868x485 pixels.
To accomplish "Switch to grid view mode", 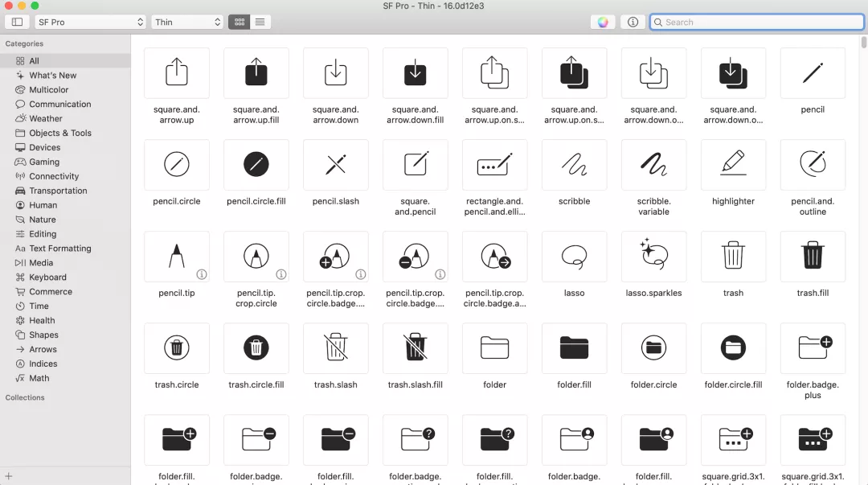I will point(239,23).
